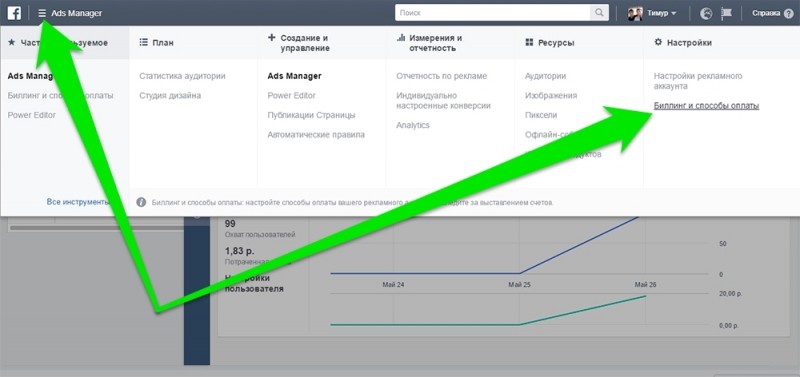Image resolution: width=800 pixels, height=377 pixels.
Task: Open Пиксели under Ресурсы
Action: [541, 115]
